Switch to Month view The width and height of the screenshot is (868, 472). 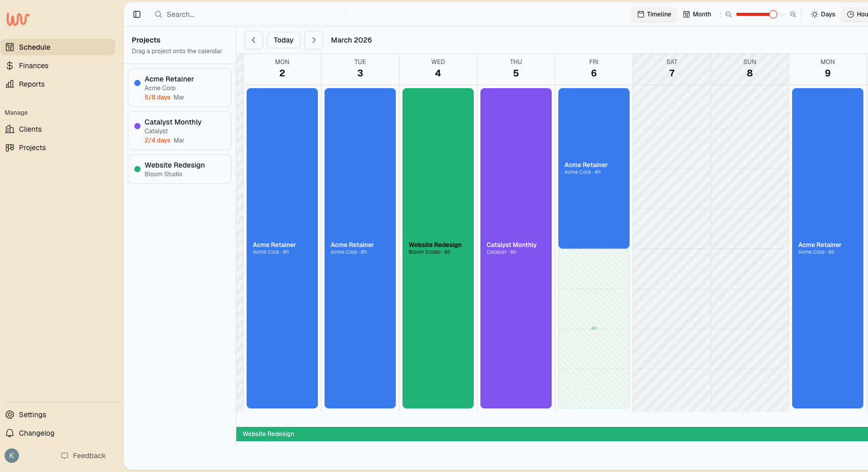pyautogui.click(x=697, y=14)
